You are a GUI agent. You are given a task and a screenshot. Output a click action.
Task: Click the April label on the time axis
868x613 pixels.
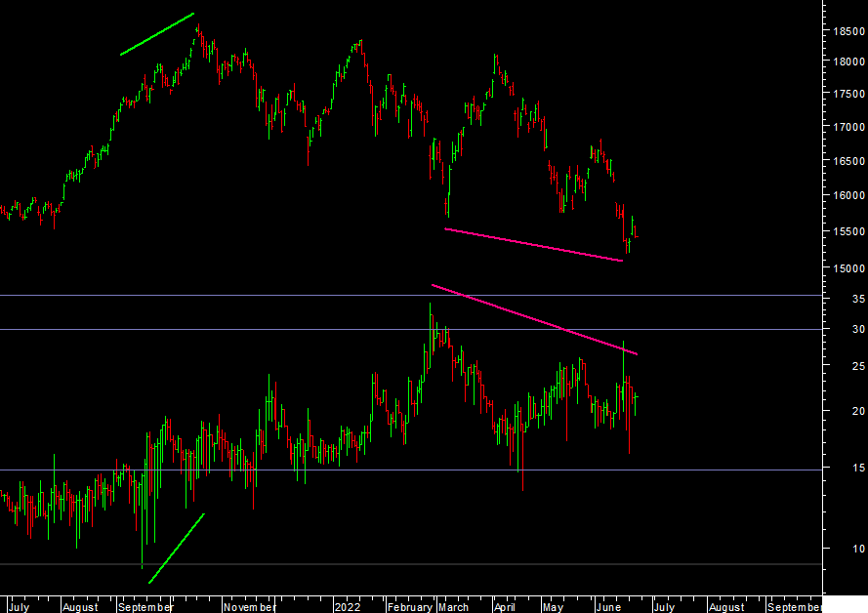(x=505, y=607)
